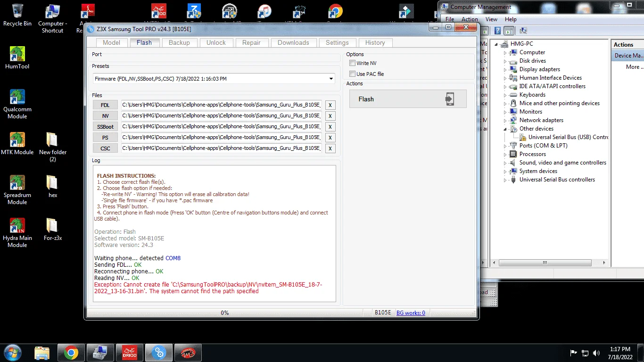Switch to Z3X Samsung Tool taskbar button

coord(158,352)
